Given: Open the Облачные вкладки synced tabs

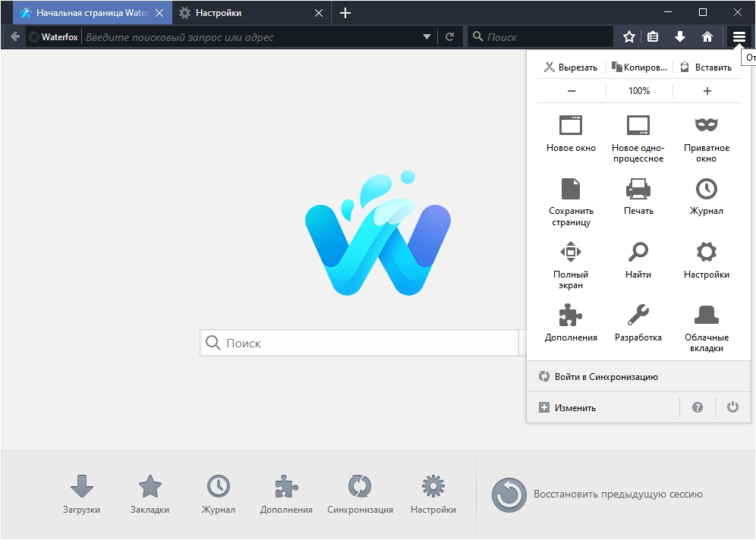Looking at the screenshot, I should coord(706,328).
